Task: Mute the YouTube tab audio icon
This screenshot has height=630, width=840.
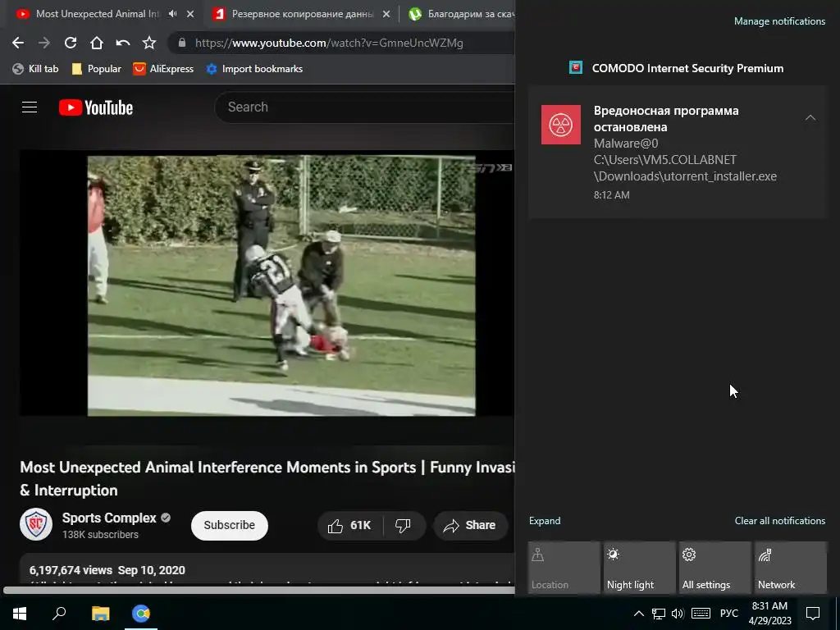Action: click(172, 14)
